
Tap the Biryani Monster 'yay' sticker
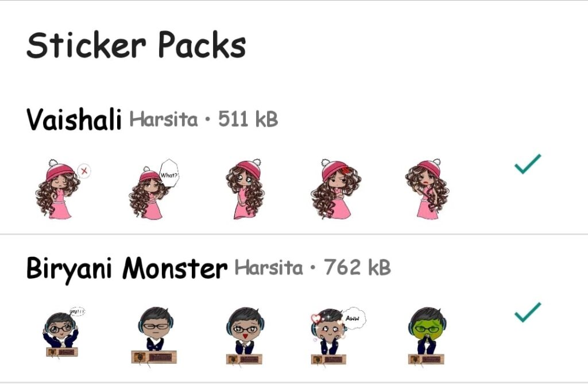(62, 332)
